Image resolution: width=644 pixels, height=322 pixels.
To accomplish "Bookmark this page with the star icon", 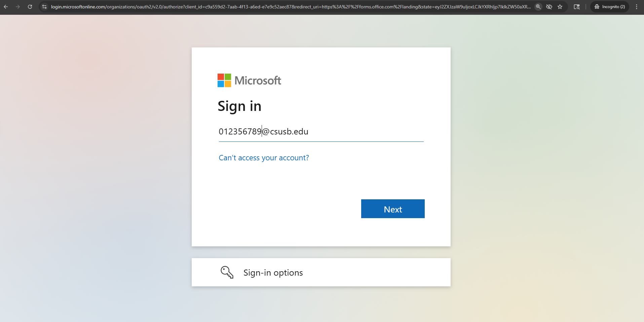I will click(560, 7).
